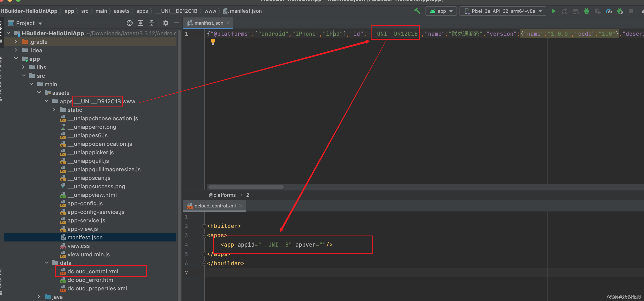Collapse the main folder
Image resolution: width=644 pixels, height=301 pixels.
tap(31, 84)
